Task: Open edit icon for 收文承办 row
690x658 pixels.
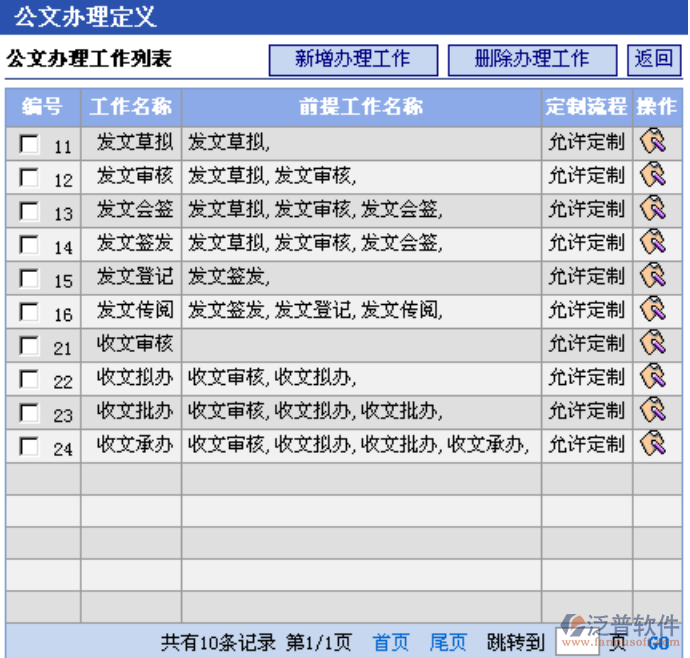Action: coord(653,444)
